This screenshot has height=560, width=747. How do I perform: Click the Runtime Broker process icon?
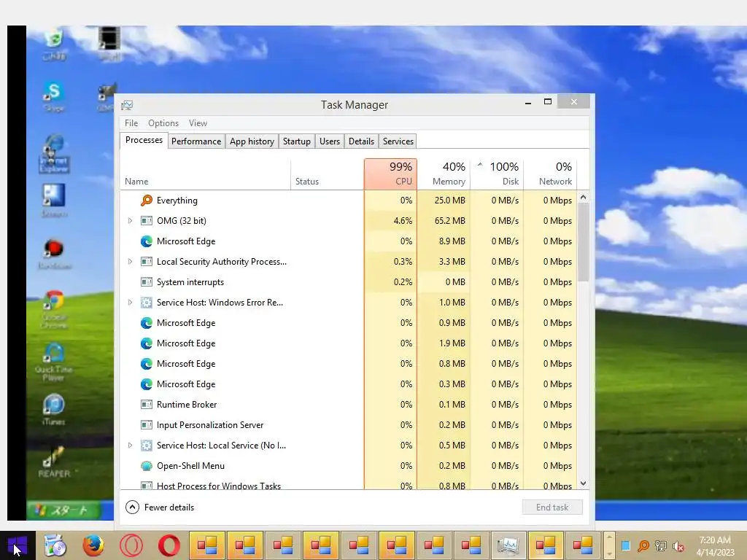pos(146,405)
